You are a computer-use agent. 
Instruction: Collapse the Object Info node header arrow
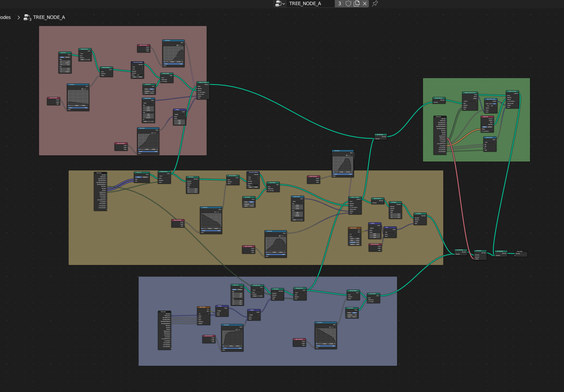482,117
